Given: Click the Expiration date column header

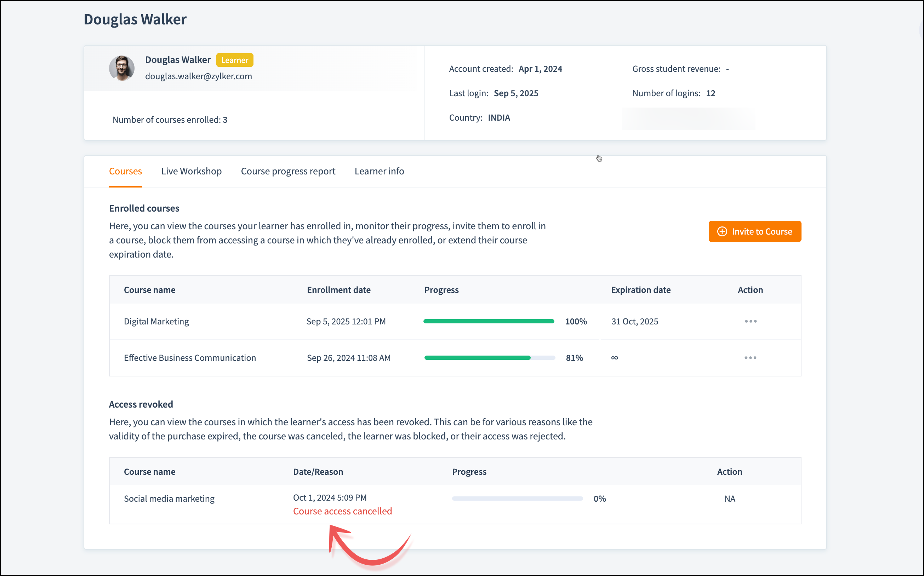Looking at the screenshot, I should point(640,290).
